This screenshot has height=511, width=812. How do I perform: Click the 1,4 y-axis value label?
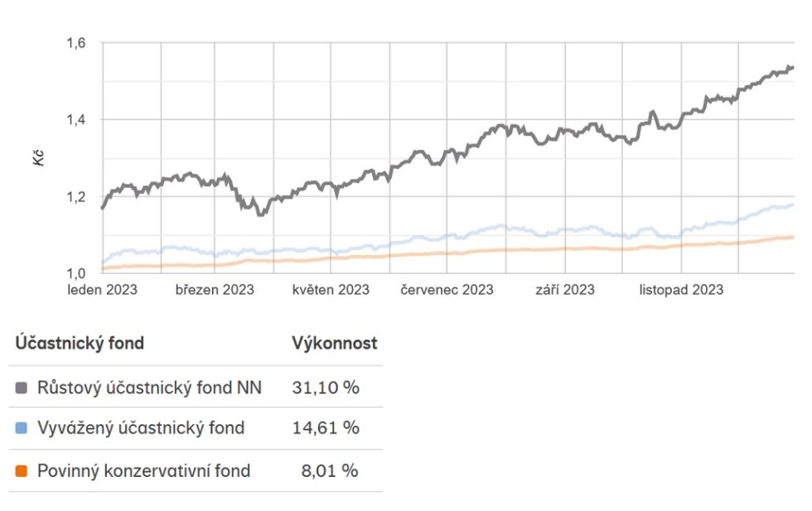77,120
